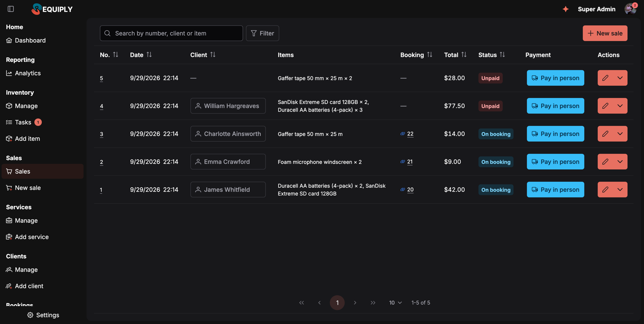Open Settings at sidebar bottom
Screen dimensions: 644x324
[x=43, y=315]
